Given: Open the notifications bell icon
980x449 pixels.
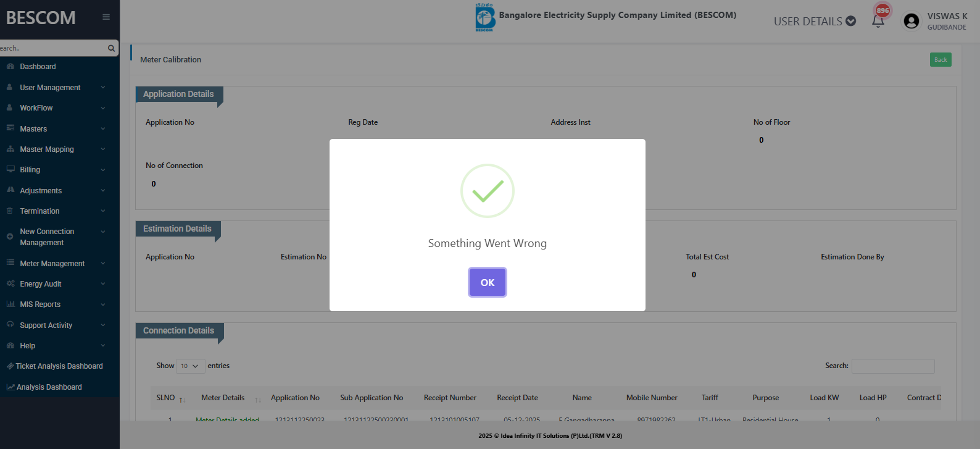Looking at the screenshot, I should pyautogui.click(x=878, y=21).
